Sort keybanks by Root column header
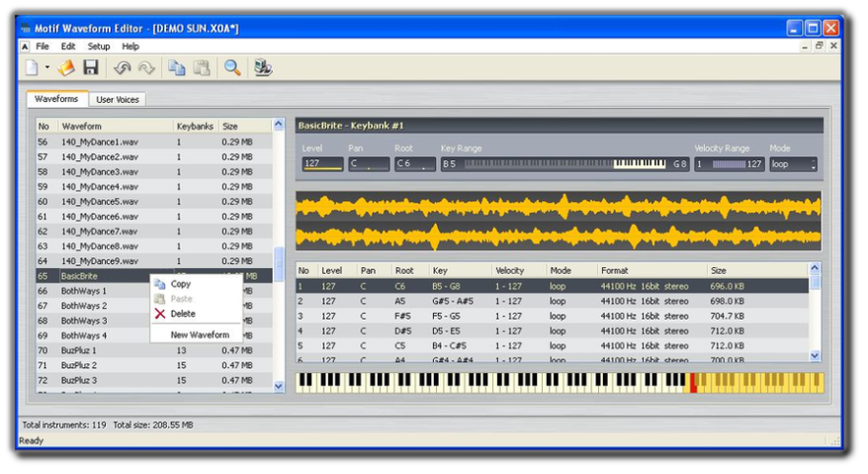This screenshot has height=474, width=868. click(409, 270)
